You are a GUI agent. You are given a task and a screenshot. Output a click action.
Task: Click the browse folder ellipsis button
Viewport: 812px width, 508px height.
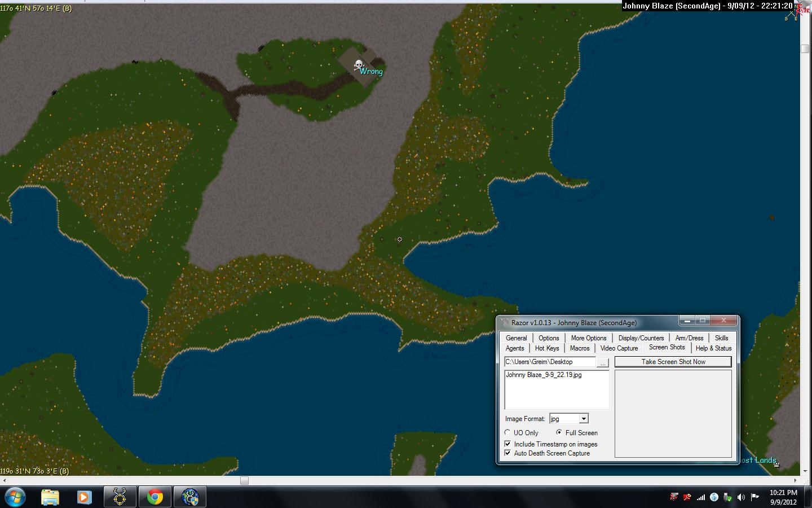(x=603, y=362)
